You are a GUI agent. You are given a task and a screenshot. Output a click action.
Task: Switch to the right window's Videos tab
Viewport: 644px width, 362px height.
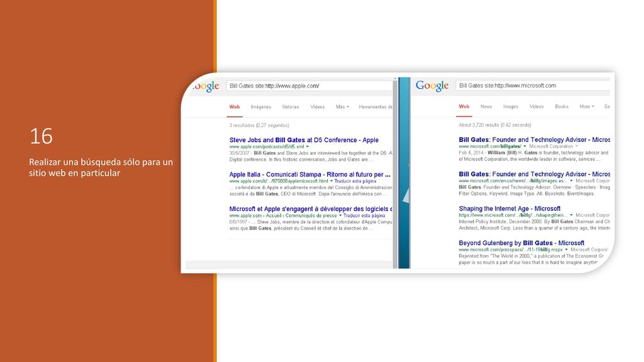pyautogui.click(x=536, y=106)
